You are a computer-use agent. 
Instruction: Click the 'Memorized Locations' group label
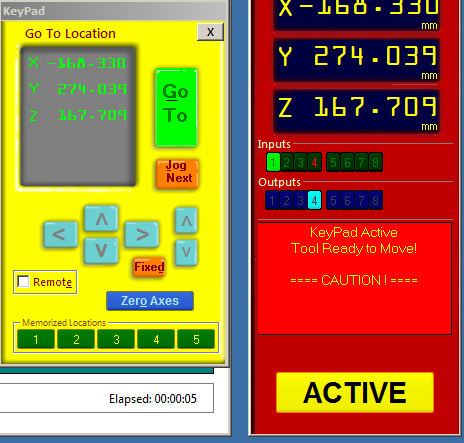click(x=64, y=323)
